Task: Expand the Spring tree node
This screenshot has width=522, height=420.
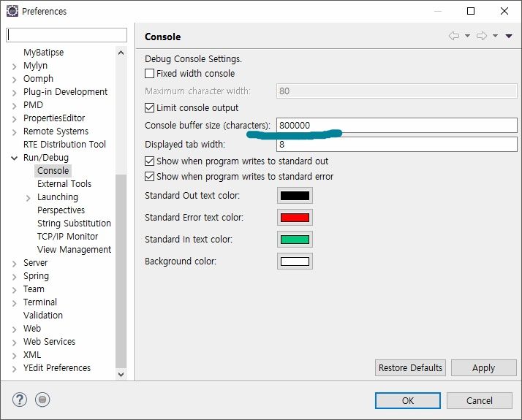Action: click(x=15, y=277)
